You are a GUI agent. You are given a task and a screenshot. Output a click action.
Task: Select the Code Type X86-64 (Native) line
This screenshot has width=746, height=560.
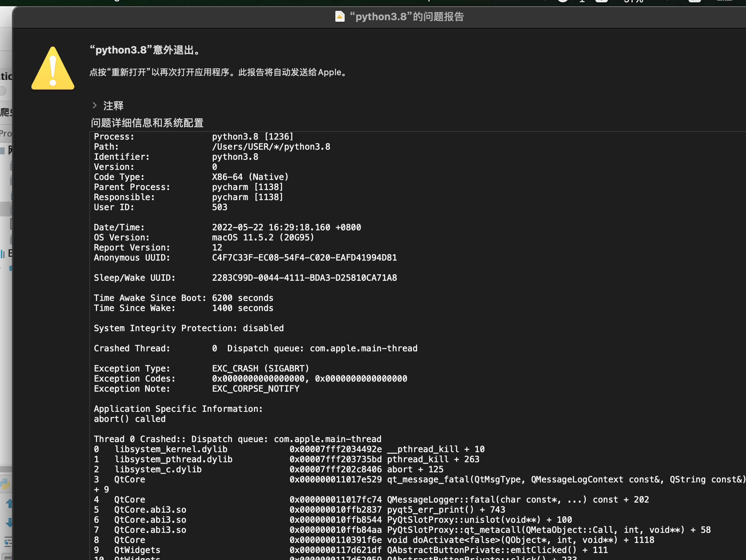(191, 177)
